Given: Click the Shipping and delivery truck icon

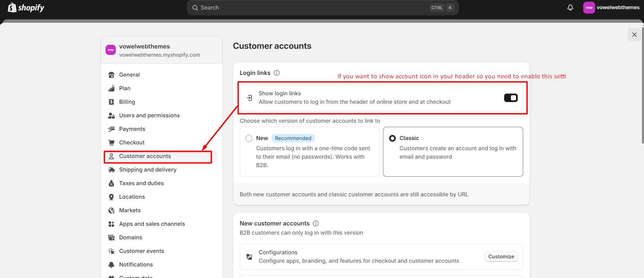Looking at the screenshot, I should tap(111, 170).
